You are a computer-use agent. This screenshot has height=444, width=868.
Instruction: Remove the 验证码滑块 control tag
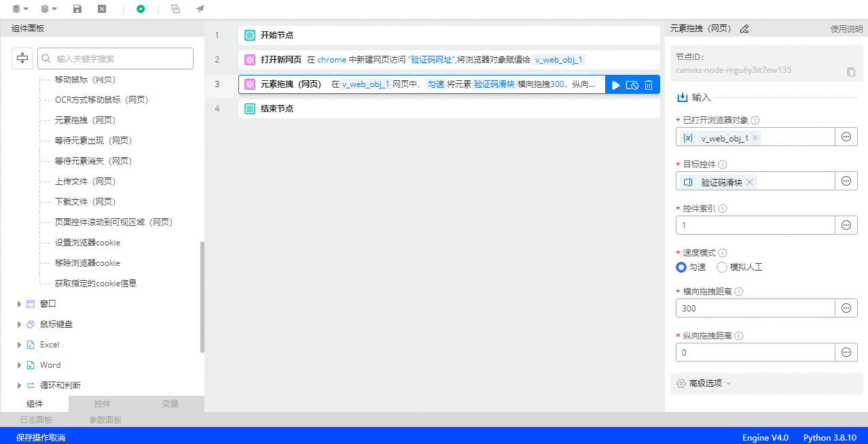(x=750, y=182)
